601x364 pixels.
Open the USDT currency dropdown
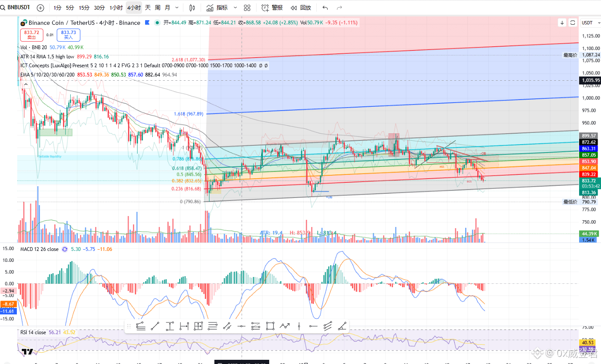coord(590,23)
